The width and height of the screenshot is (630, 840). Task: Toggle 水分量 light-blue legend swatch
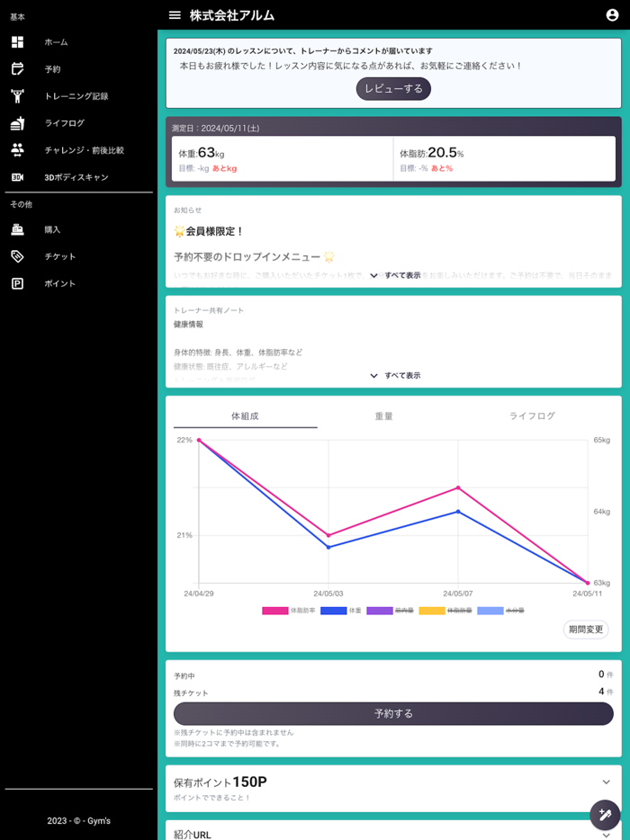(490, 611)
